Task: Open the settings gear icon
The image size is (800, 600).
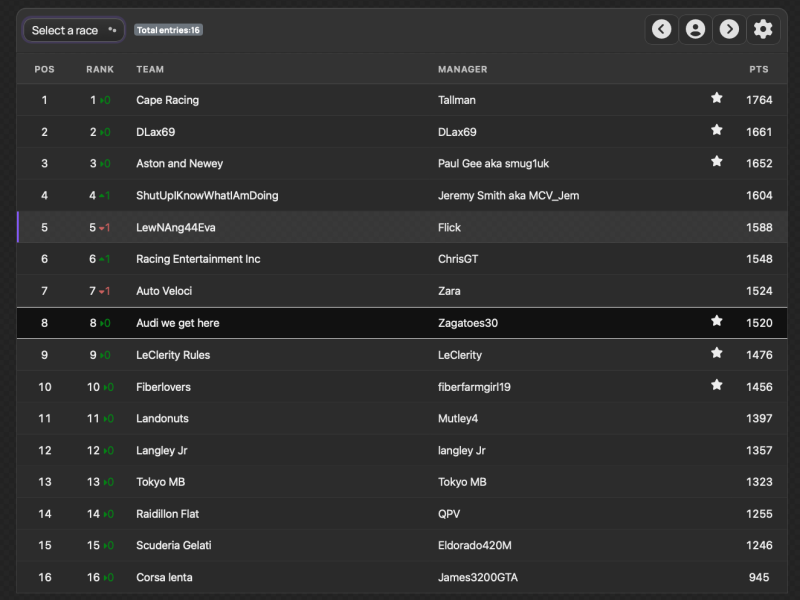Action: (x=763, y=29)
